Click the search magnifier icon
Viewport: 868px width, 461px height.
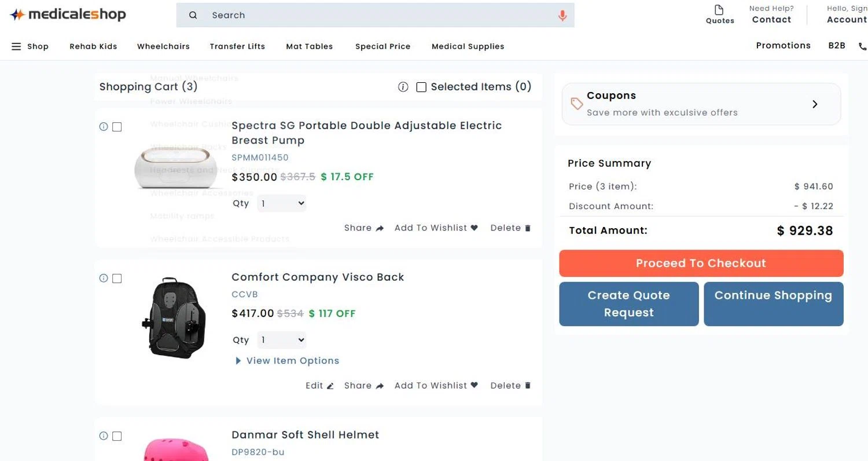pyautogui.click(x=193, y=16)
